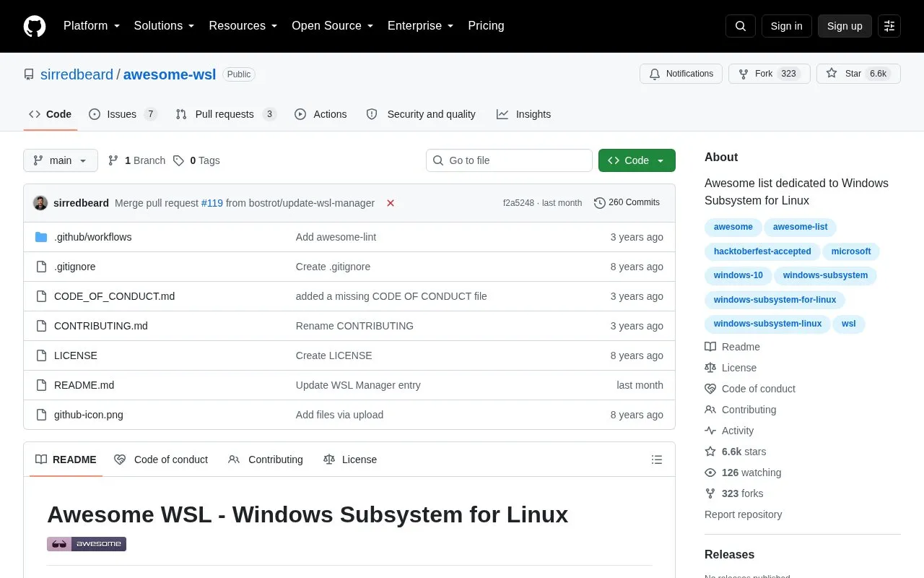Click the Fork icon
The height and width of the screenshot is (578, 924).
coord(744,74)
